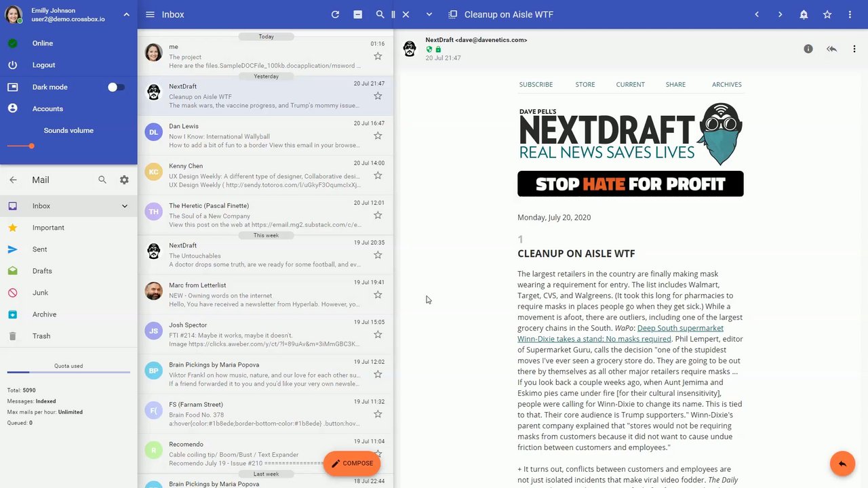Open the Drafts folder
The image size is (868, 488).
[x=68, y=271]
